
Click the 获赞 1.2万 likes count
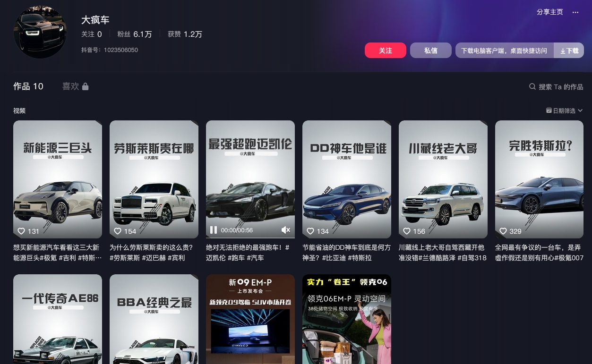point(185,34)
